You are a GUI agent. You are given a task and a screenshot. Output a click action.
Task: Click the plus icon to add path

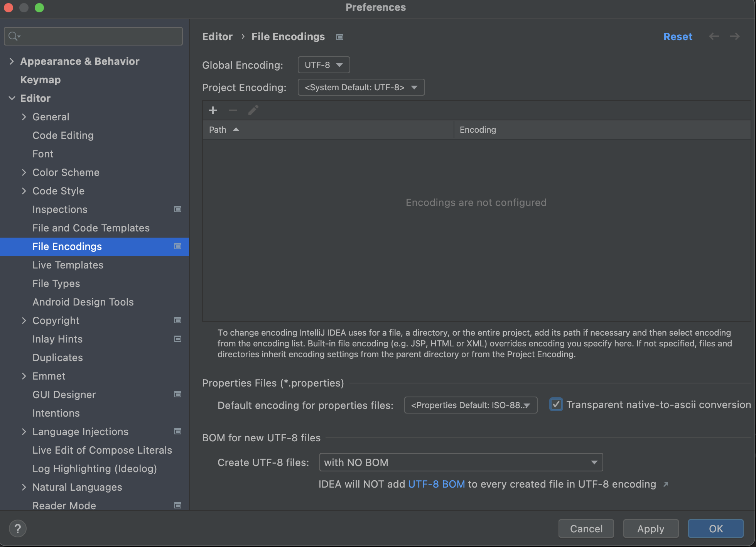[213, 111]
